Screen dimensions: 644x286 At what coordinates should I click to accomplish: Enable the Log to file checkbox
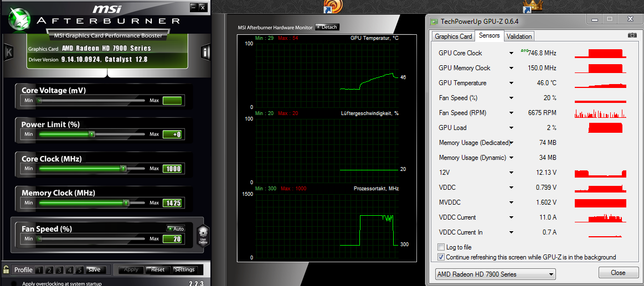(x=441, y=247)
